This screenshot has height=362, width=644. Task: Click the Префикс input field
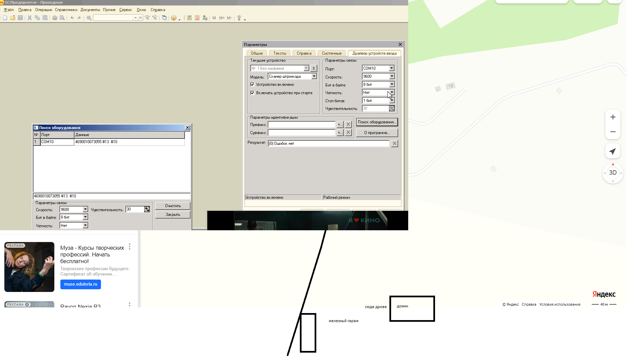[x=301, y=125]
